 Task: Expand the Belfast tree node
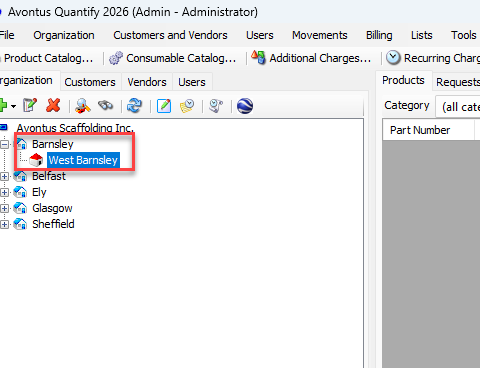coord(4,176)
